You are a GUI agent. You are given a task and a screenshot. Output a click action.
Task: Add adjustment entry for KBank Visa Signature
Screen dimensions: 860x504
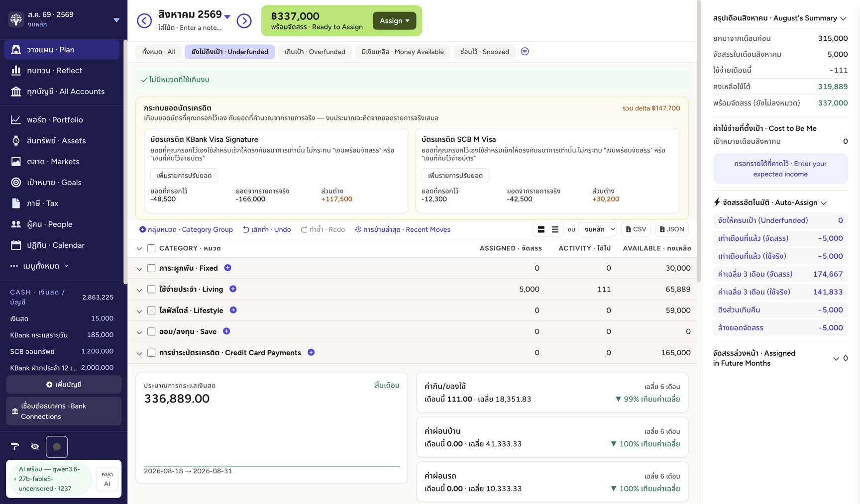click(184, 176)
